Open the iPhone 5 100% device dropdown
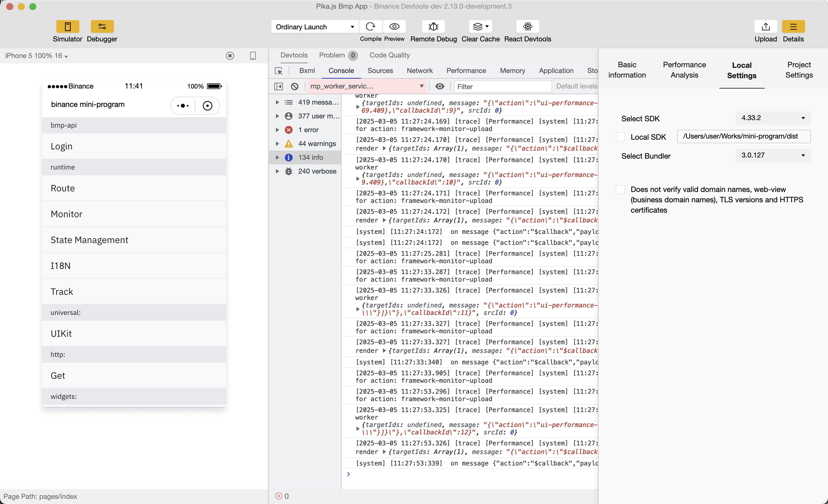The width and height of the screenshot is (828, 504). 36,56
